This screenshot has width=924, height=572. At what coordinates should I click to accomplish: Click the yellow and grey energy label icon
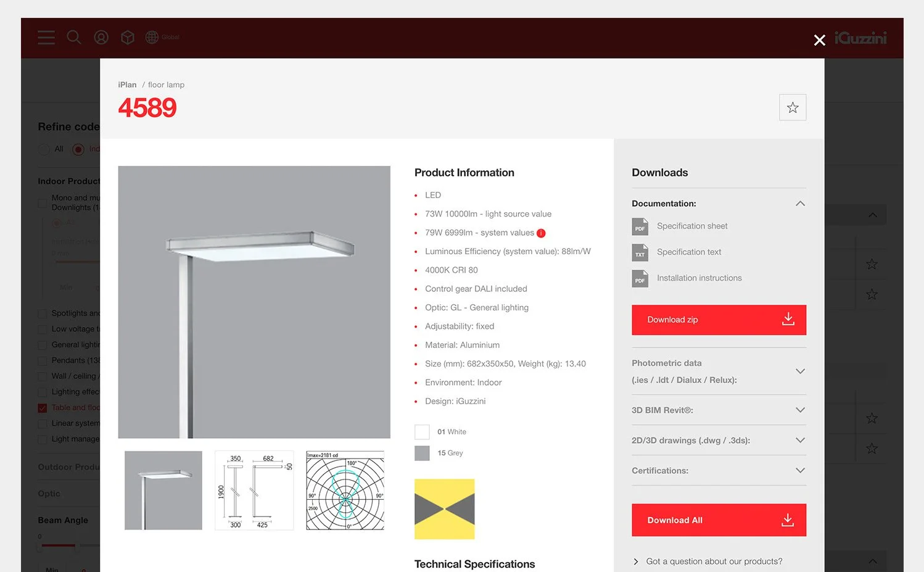coord(445,509)
